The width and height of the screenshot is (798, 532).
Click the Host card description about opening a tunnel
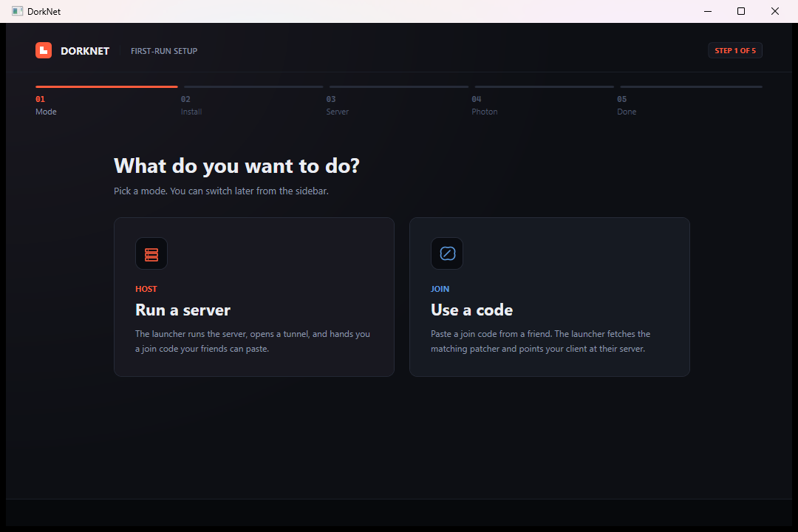[x=253, y=341]
